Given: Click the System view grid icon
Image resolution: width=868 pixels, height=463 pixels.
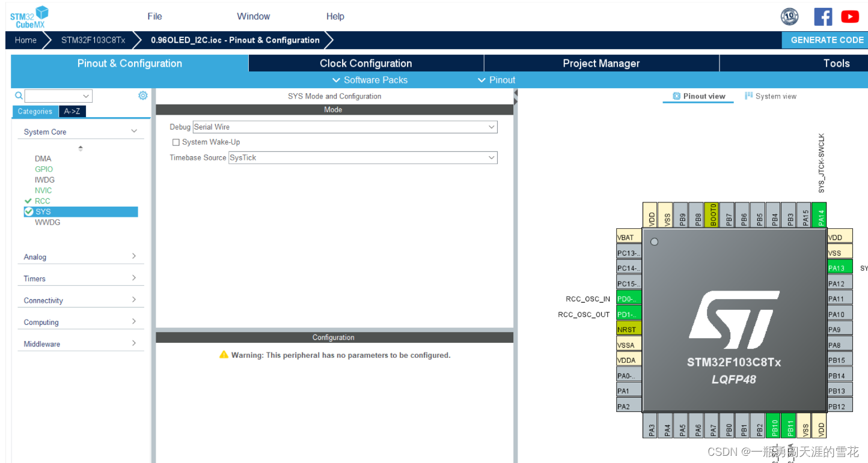Looking at the screenshot, I should pyautogui.click(x=749, y=95).
